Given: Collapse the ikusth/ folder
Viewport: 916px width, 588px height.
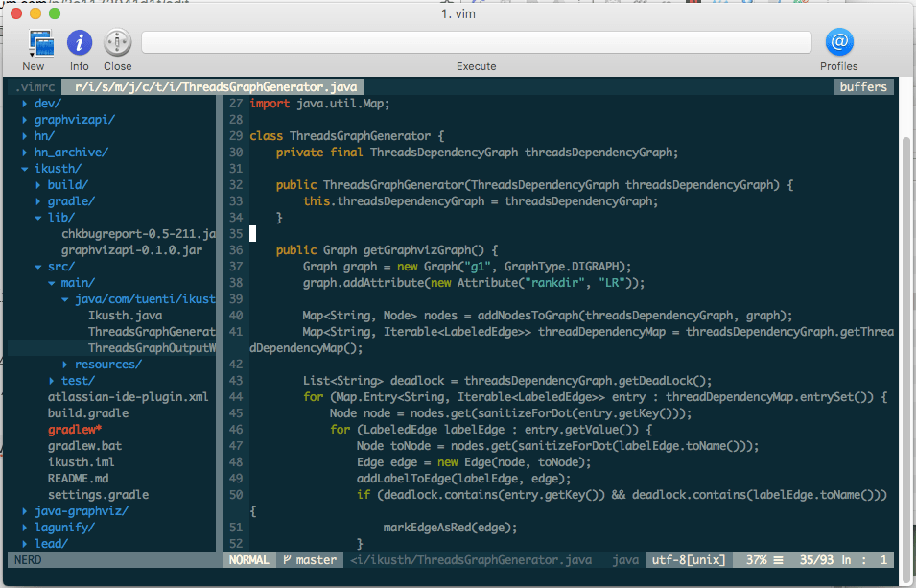Looking at the screenshot, I should [x=58, y=169].
